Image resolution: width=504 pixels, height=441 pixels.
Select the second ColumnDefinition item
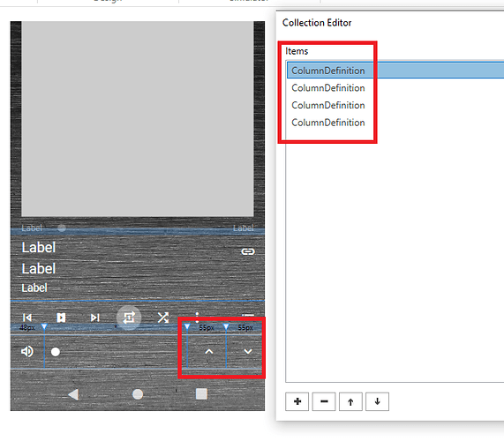[328, 88]
